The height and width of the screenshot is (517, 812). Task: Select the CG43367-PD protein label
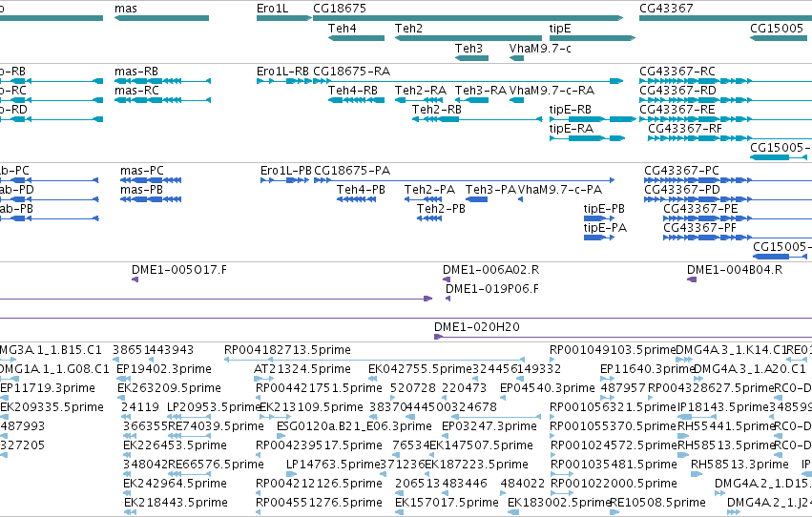click(x=682, y=190)
